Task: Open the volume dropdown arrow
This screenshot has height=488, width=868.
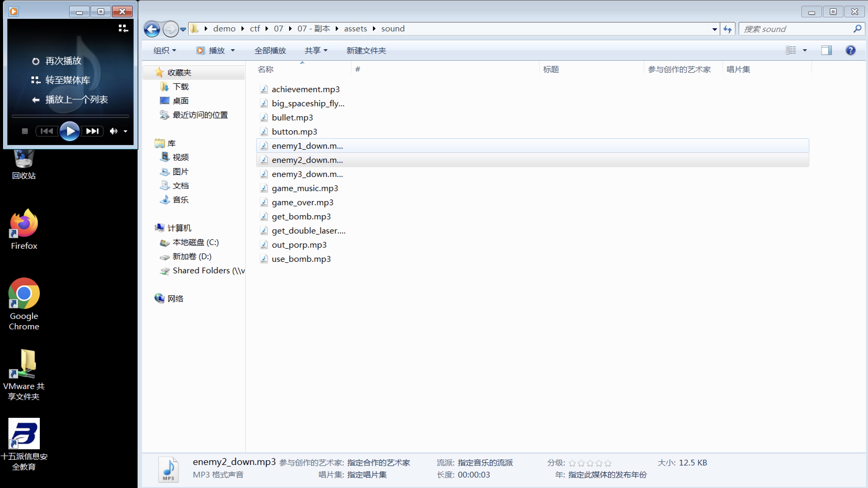Action: [125, 131]
